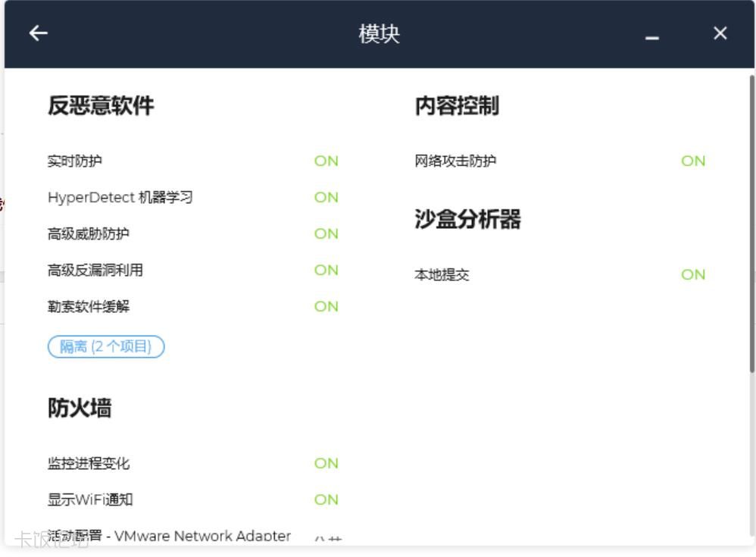Select the 沙盒分析器 section heading
The image size is (756, 557).
pyautogui.click(x=467, y=219)
